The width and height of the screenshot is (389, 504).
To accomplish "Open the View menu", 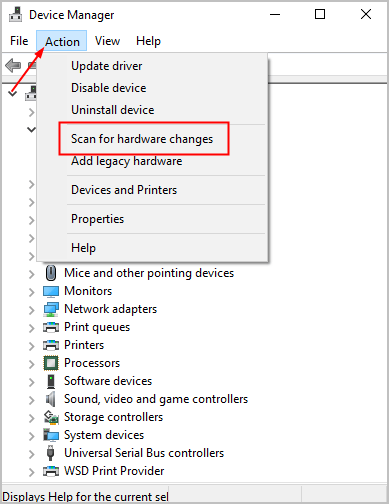I will [x=107, y=41].
